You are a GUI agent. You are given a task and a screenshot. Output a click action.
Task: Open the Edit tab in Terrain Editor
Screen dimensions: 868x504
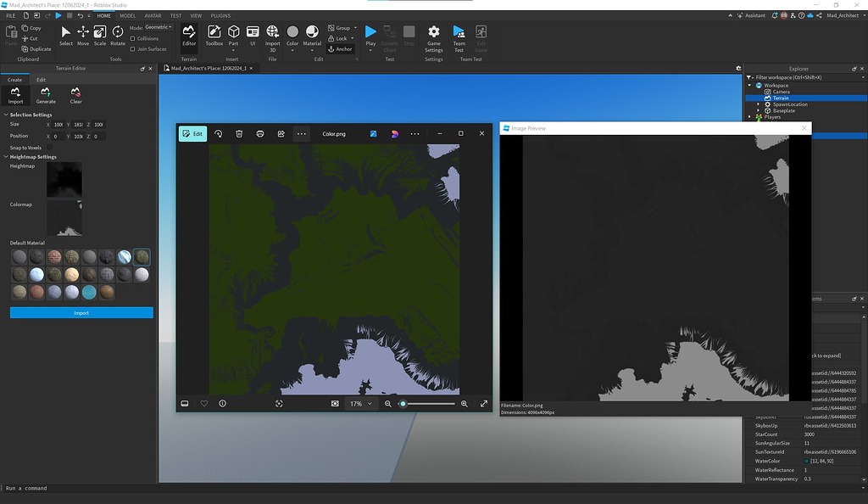tap(40, 79)
